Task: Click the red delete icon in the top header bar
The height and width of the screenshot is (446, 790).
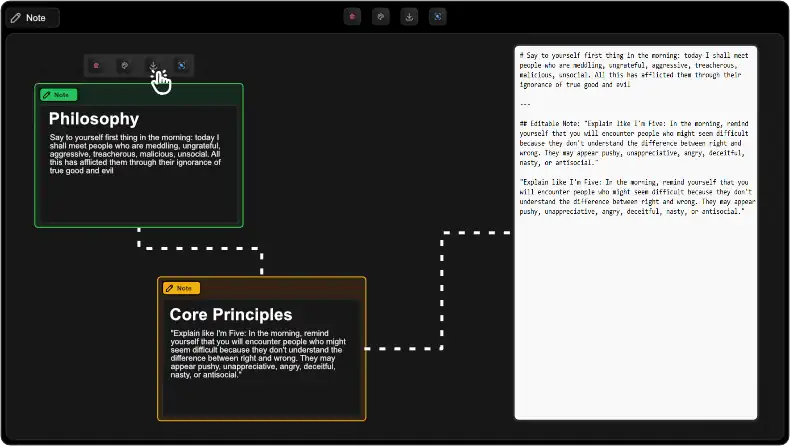Action: (x=352, y=17)
